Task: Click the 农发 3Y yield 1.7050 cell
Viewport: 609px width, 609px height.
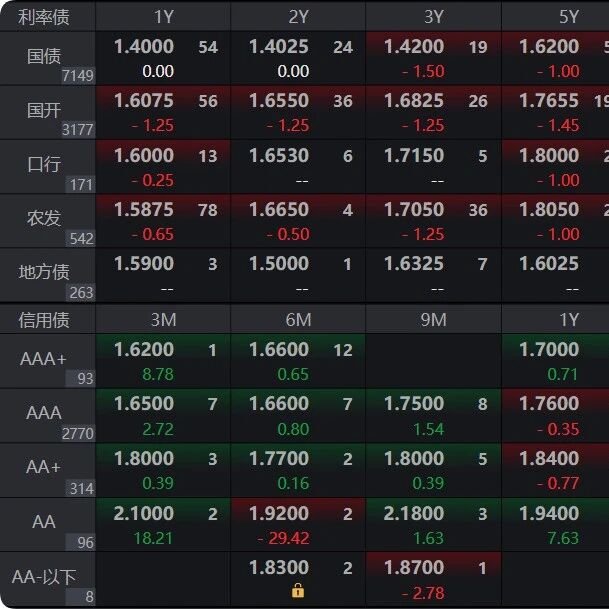Action: 414,210
